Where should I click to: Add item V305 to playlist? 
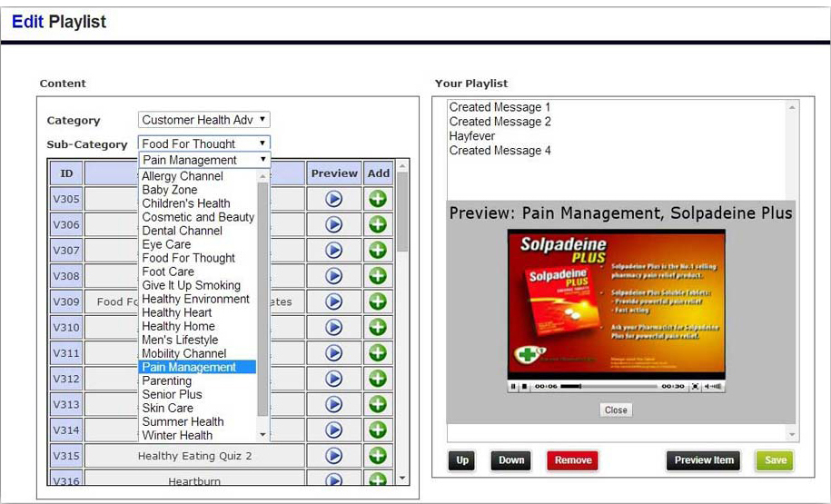click(x=377, y=199)
